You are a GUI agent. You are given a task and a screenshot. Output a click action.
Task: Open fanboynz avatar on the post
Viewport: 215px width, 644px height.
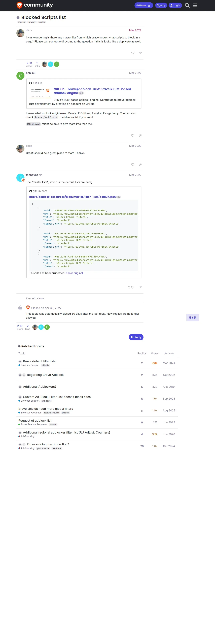tap(20, 178)
